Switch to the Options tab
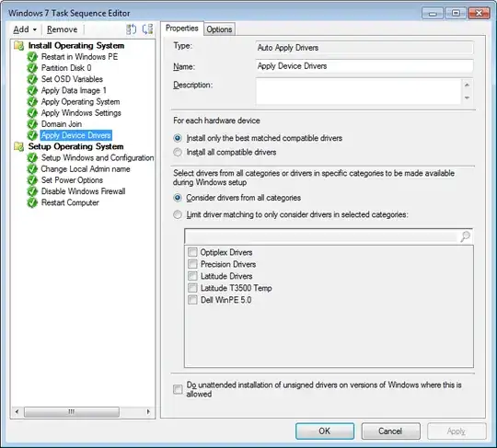497x448 pixels. (x=219, y=29)
